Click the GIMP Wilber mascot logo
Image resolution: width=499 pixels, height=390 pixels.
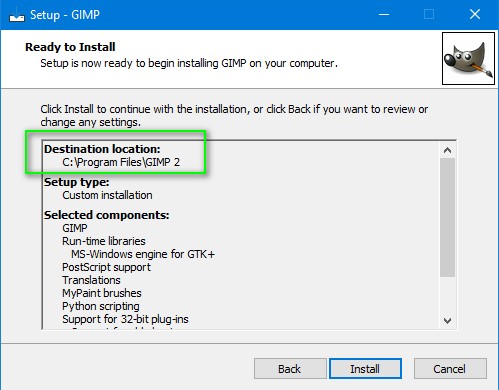pyautogui.click(x=468, y=58)
